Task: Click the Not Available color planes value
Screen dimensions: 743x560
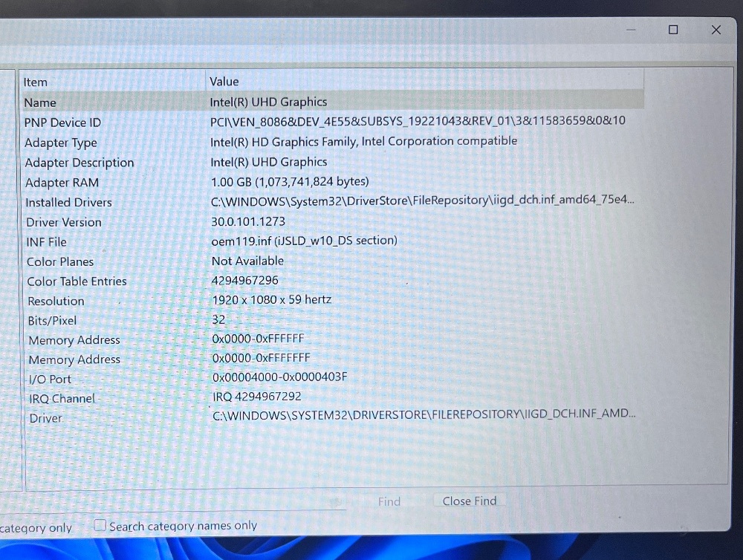Action: coord(247,261)
